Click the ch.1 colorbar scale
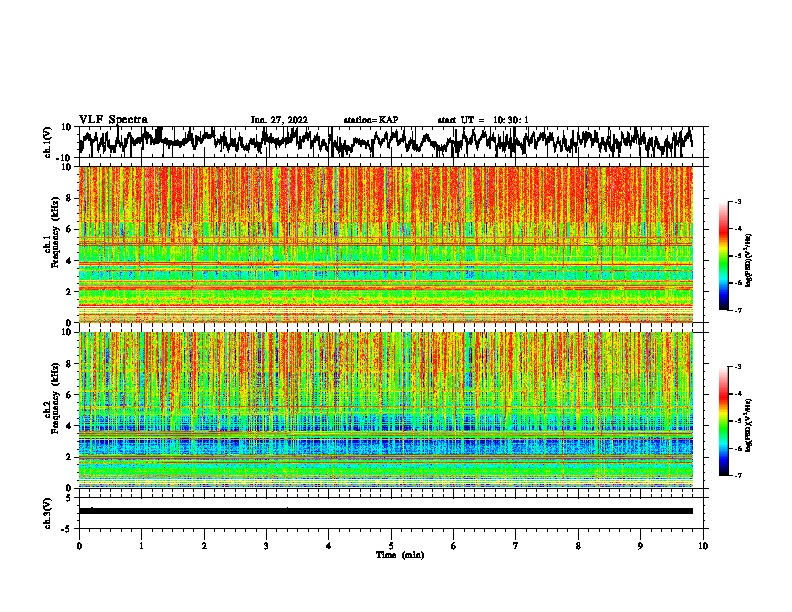The height and width of the screenshot is (612, 792). (724, 256)
